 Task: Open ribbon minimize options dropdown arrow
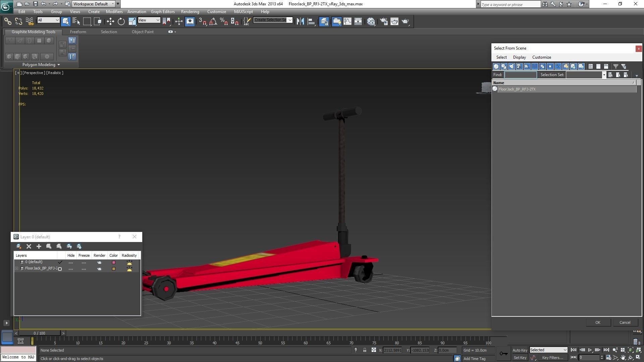[x=175, y=32]
